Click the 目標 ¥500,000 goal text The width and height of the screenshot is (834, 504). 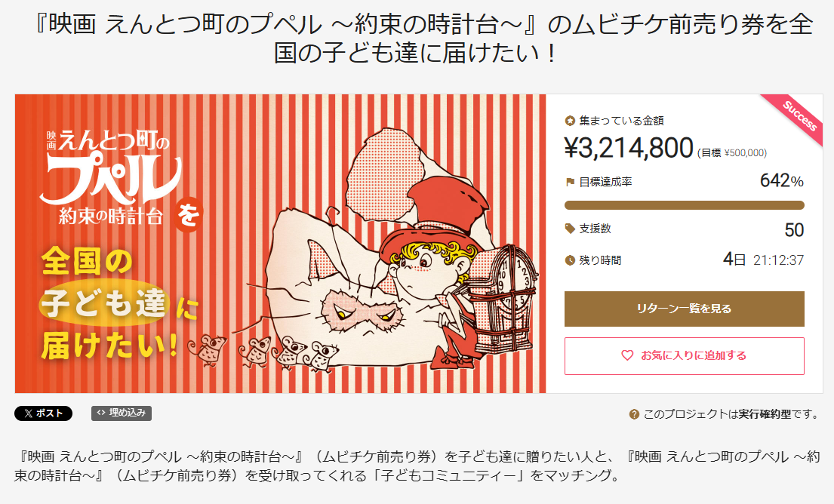(x=732, y=152)
